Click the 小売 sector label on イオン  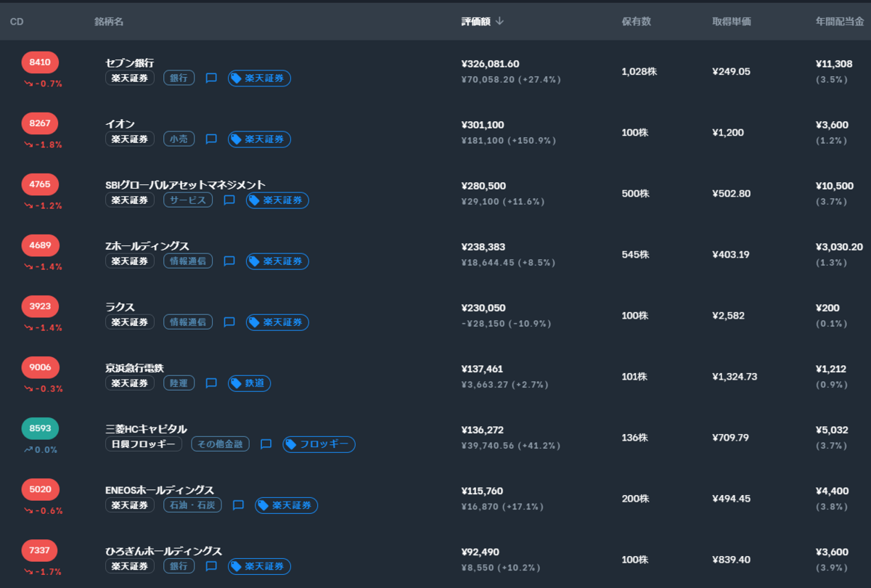[x=179, y=139]
